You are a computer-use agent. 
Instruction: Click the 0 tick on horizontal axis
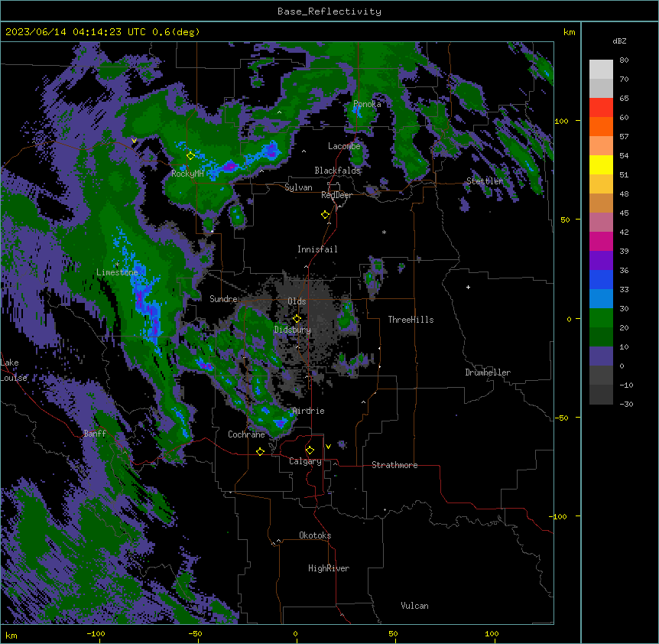295,633
